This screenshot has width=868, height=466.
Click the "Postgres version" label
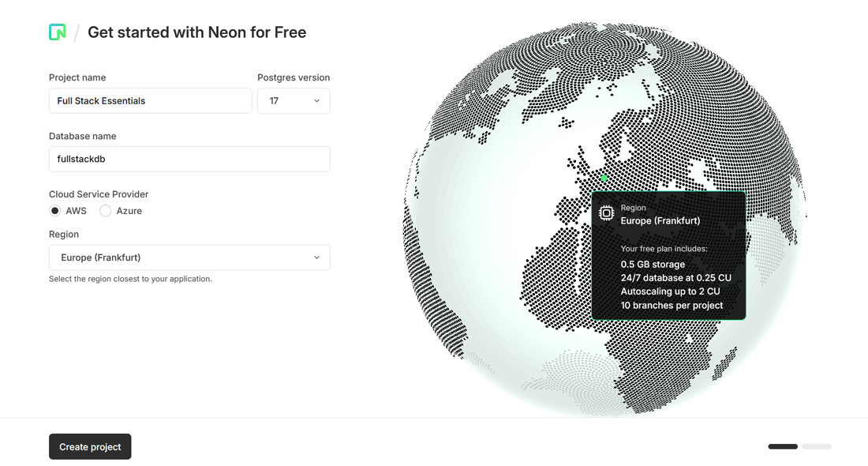pos(294,77)
